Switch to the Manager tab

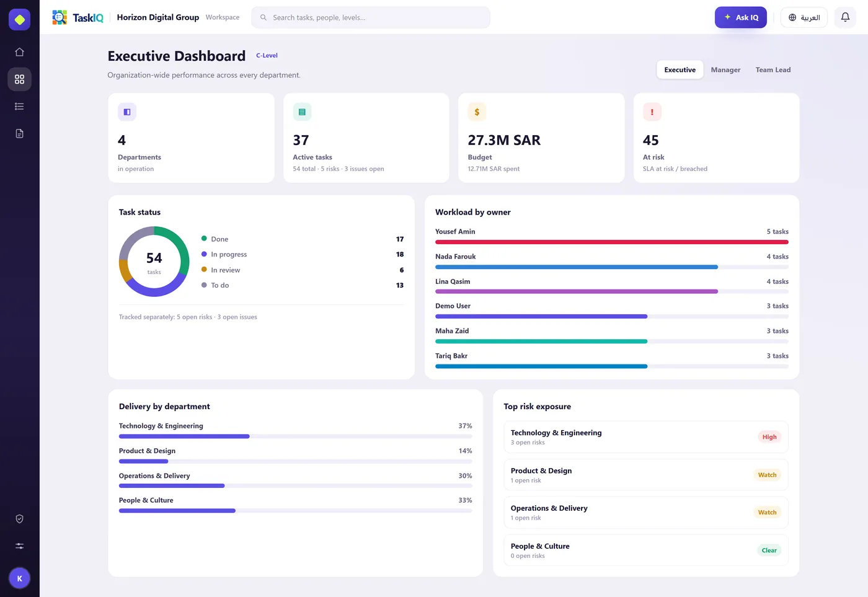pos(725,70)
